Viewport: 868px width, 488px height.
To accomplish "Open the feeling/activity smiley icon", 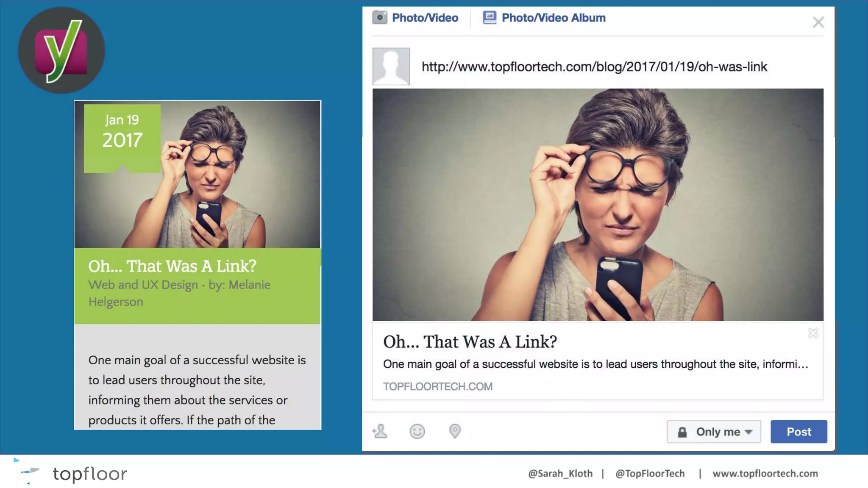I will click(417, 431).
